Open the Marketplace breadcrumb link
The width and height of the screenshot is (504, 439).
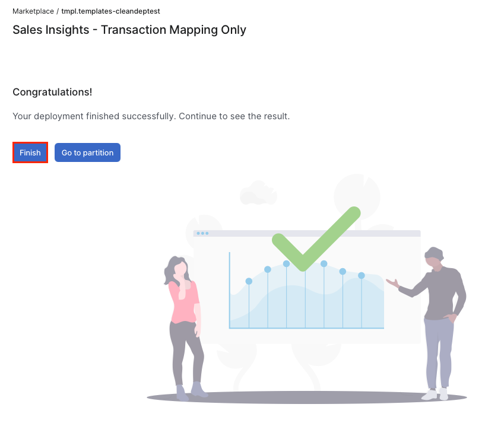(33, 11)
